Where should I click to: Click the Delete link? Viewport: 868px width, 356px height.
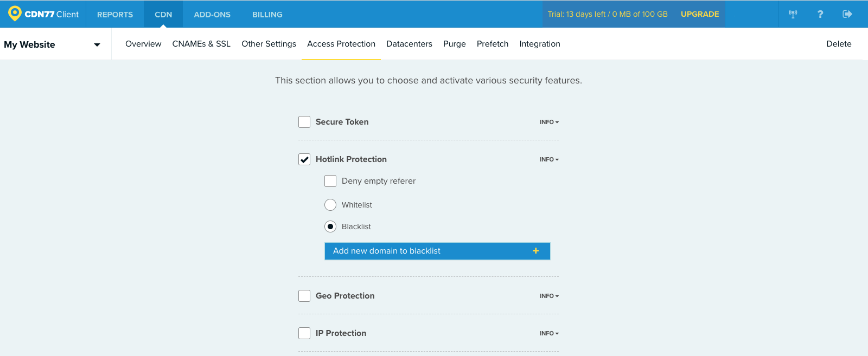click(839, 44)
